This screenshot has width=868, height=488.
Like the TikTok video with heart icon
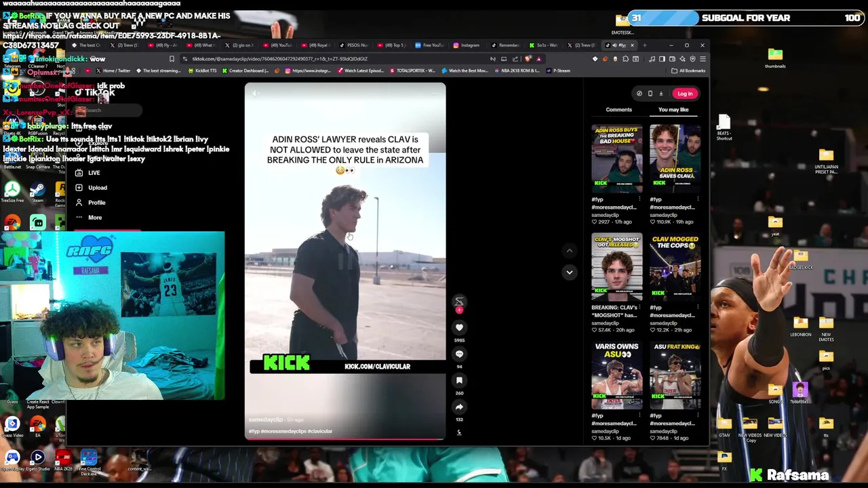(459, 327)
